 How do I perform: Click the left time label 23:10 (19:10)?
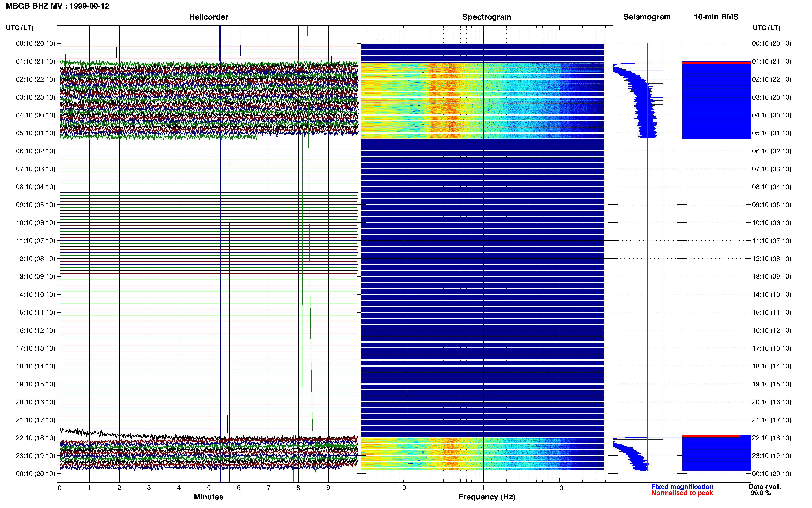pos(36,456)
